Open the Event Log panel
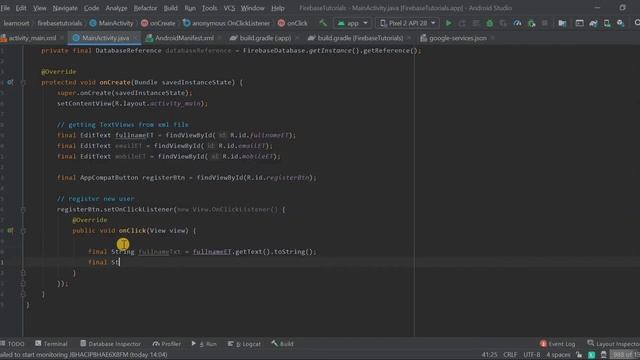The height and width of the screenshot is (360, 640). click(x=557, y=344)
